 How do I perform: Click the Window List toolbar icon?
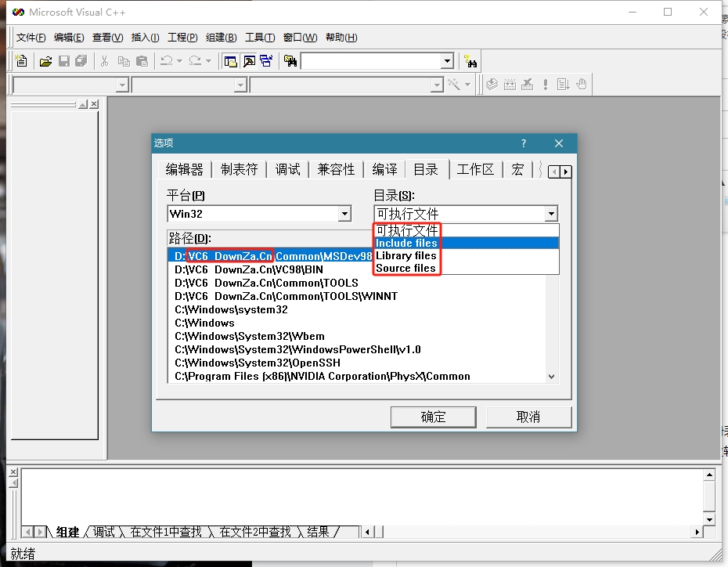pyautogui.click(x=266, y=61)
